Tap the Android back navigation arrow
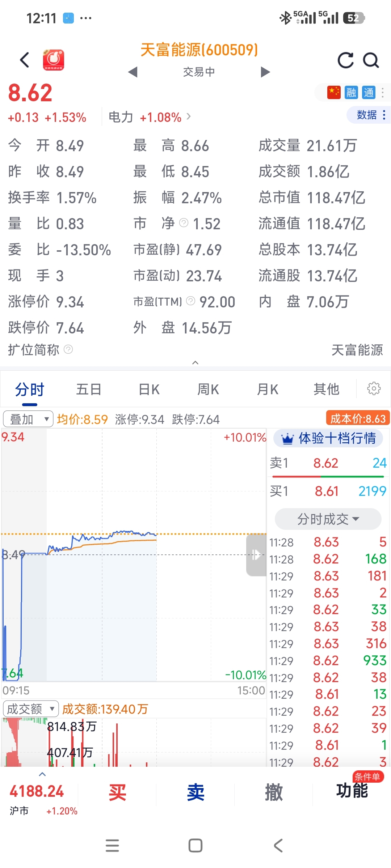 [x=278, y=846]
